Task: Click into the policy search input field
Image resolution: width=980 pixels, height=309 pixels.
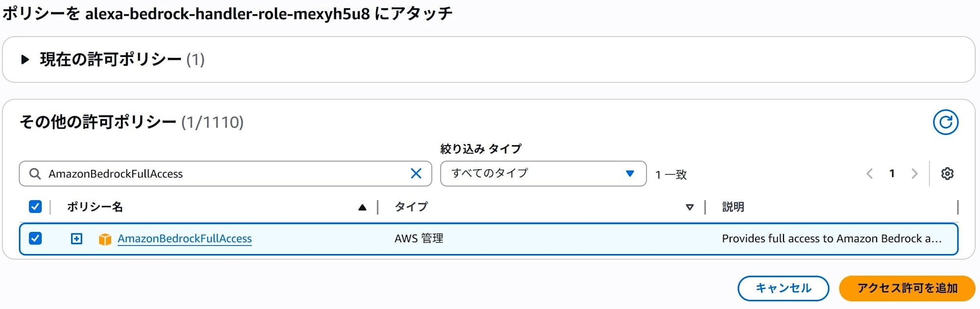Action: click(x=220, y=174)
